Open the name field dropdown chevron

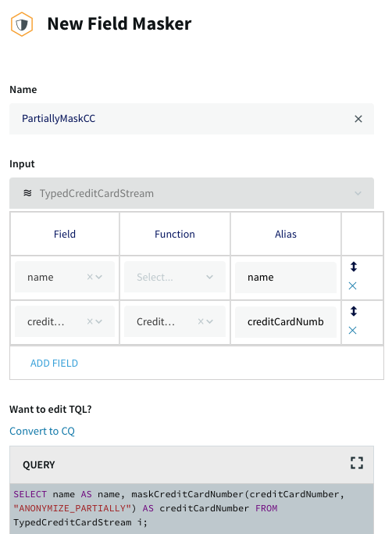98,277
